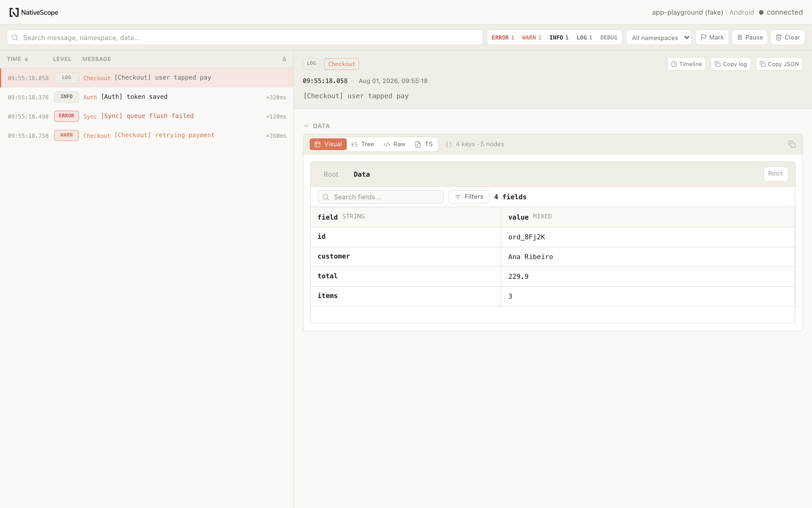This screenshot has width=812, height=508.
Task: Click the customer field cell
Action: 406,257
